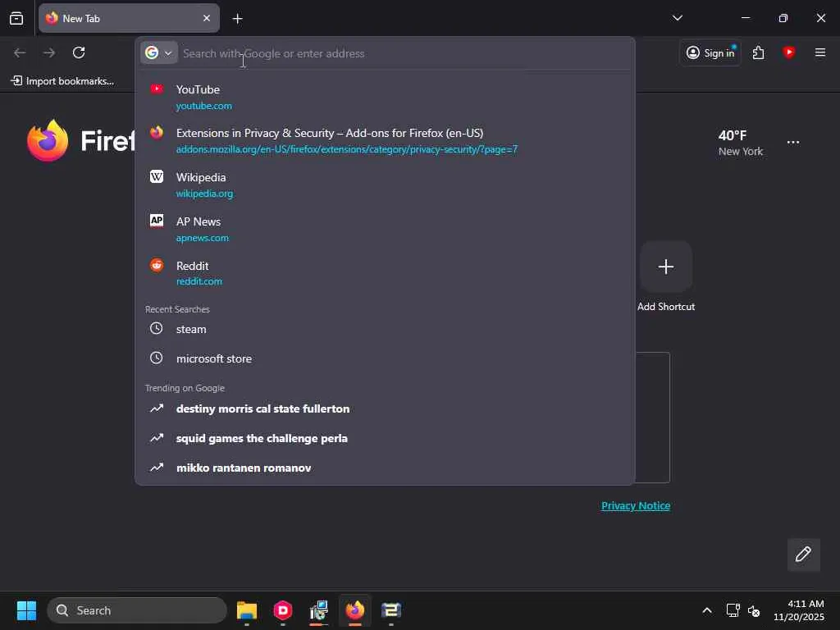Image resolution: width=840 pixels, height=630 pixels.
Task: Reload the current page
Action: 79,52
